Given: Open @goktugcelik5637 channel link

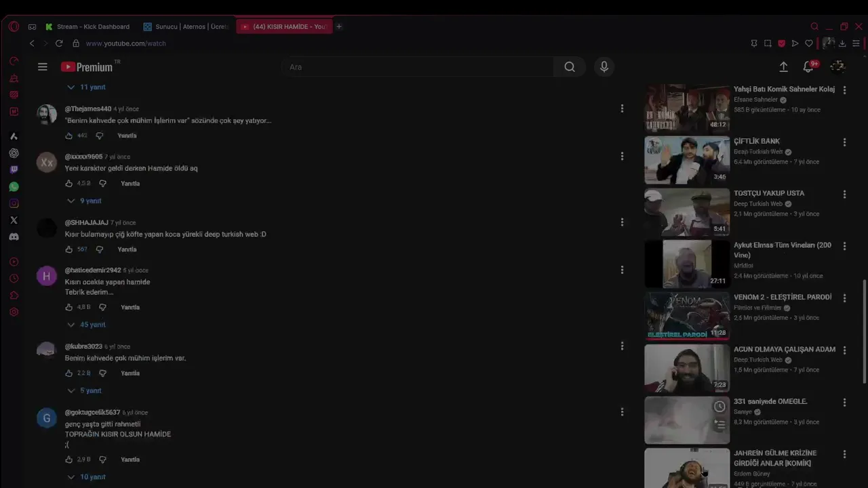Looking at the screenshot, I should 92,413.
